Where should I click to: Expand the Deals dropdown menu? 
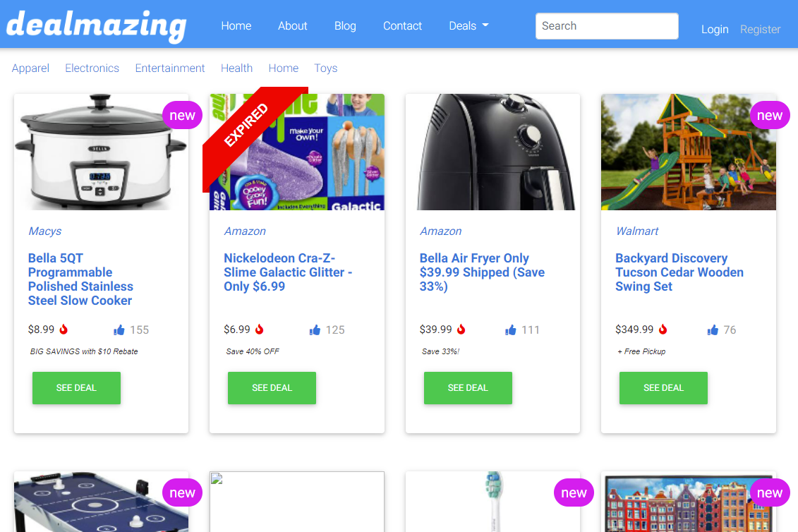(x=468, y=26)
